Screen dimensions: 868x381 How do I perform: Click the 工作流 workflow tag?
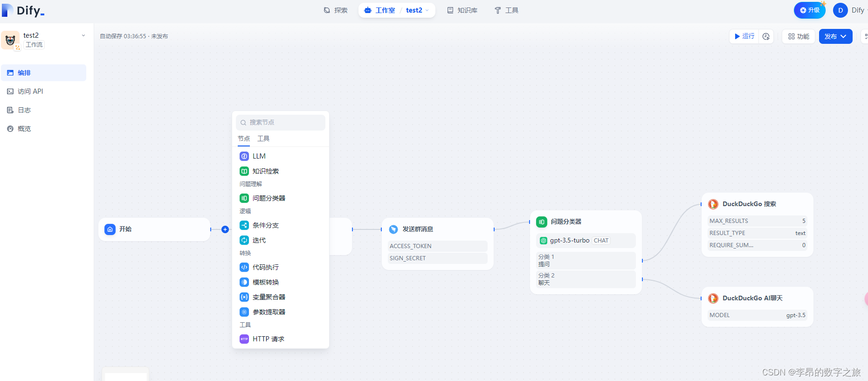coord(34,45)
